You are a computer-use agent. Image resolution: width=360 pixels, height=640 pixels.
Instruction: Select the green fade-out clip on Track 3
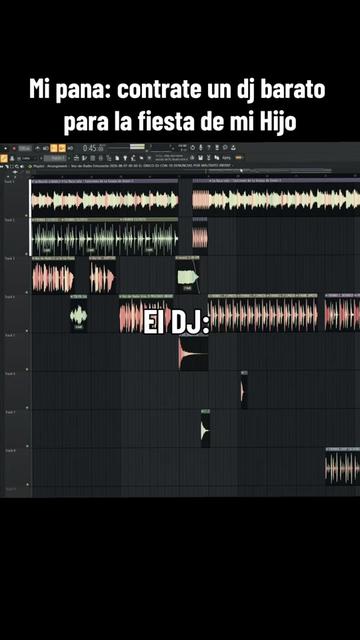click(187, 276)
